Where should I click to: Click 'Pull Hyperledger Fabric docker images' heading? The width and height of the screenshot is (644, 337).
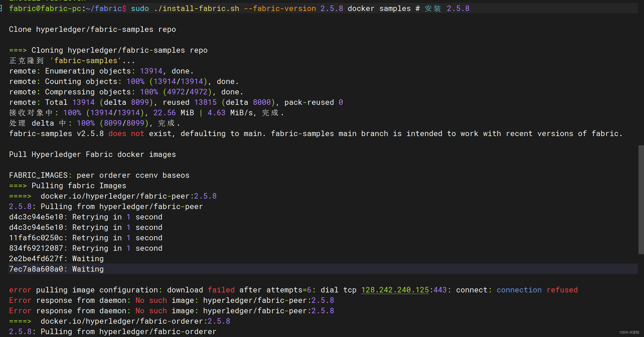[x=92, y=154]
